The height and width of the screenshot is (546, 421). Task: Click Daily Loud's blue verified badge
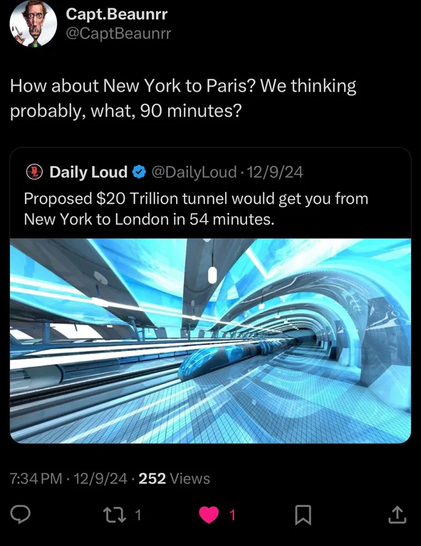tap(139, 172)
